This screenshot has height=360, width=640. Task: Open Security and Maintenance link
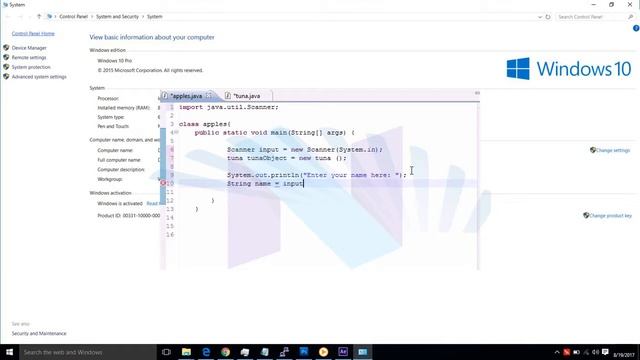tap(39, 333)
